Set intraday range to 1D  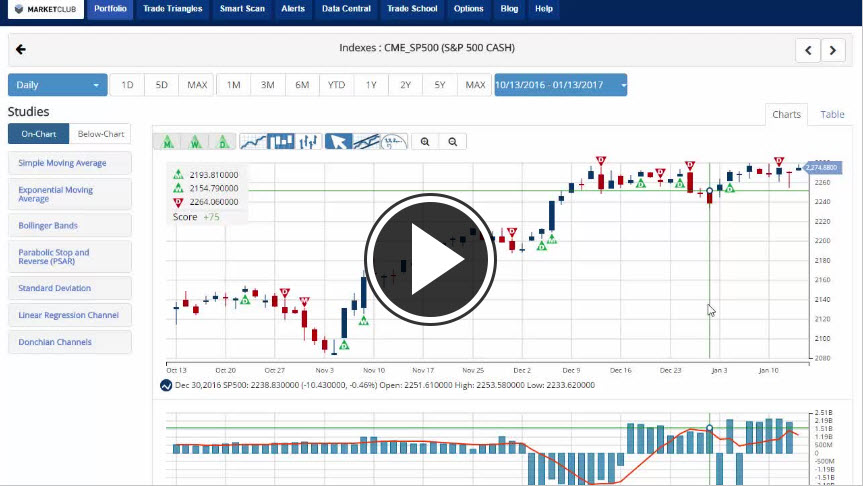tap(127, 85)
